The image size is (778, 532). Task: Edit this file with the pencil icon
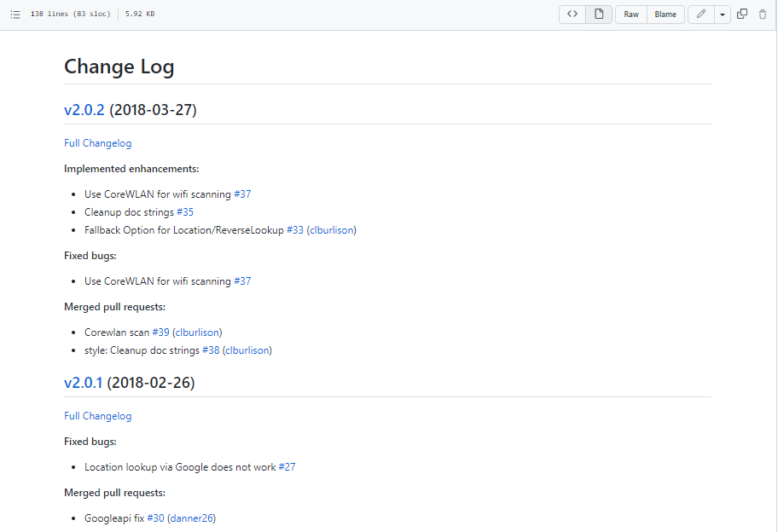(x=700, y=14)
